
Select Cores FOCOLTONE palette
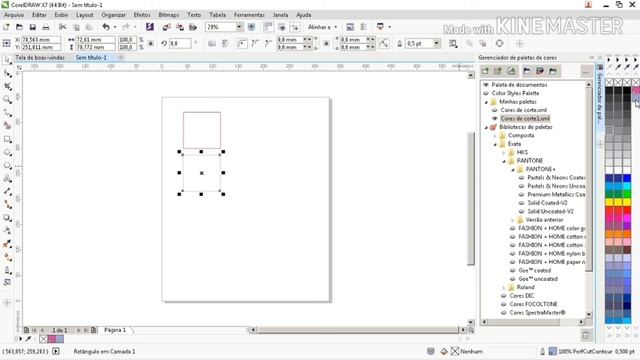[533, 304]
